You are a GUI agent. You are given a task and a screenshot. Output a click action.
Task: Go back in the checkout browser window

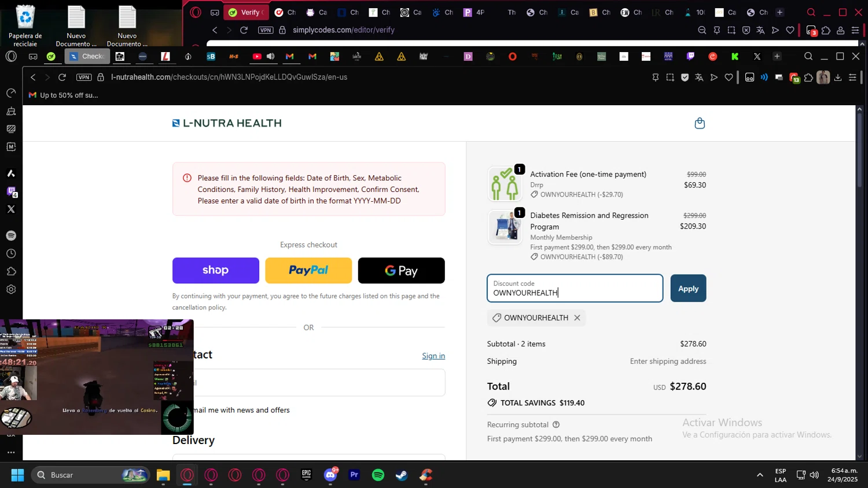[33, 77]
